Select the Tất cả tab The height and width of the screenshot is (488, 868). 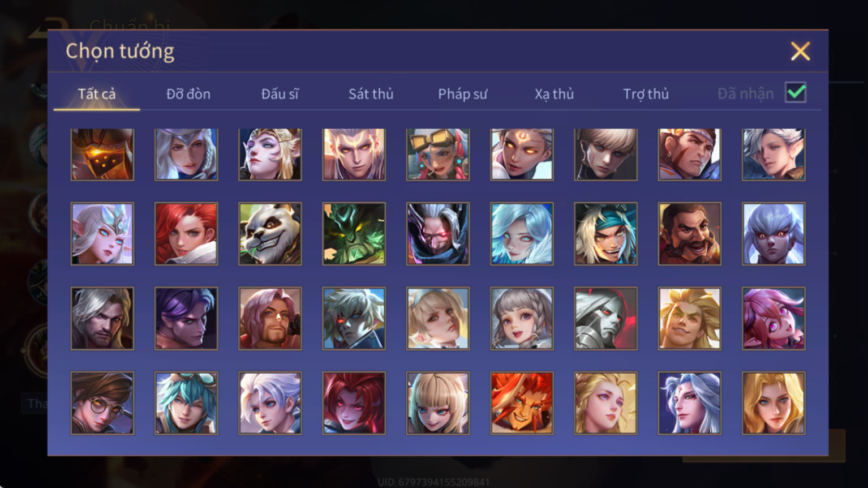[x=97, y=94]
